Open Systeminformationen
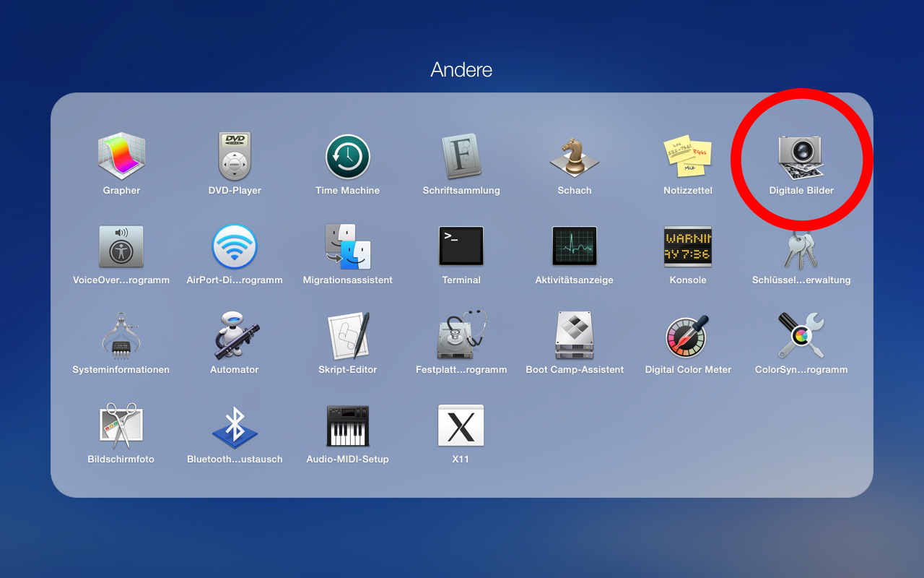The width and height of the screenshot is (924, 578). click(121, 336)
